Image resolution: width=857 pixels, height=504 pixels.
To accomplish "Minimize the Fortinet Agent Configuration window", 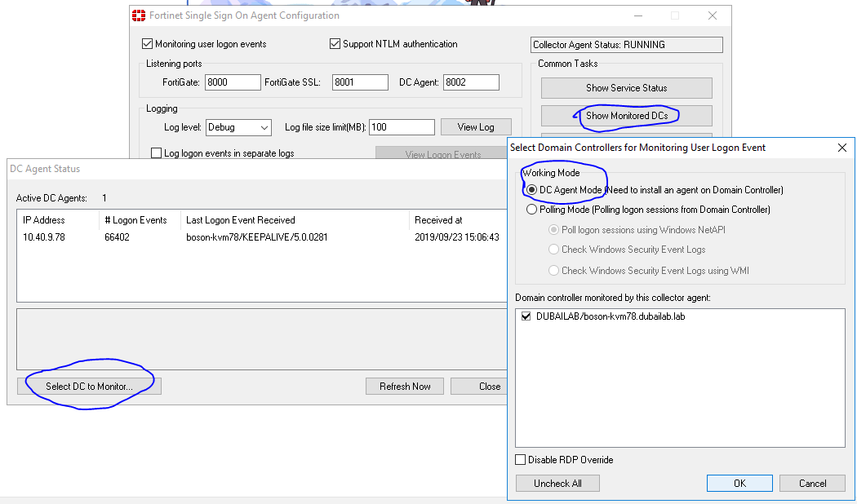I will coord(638,15).
